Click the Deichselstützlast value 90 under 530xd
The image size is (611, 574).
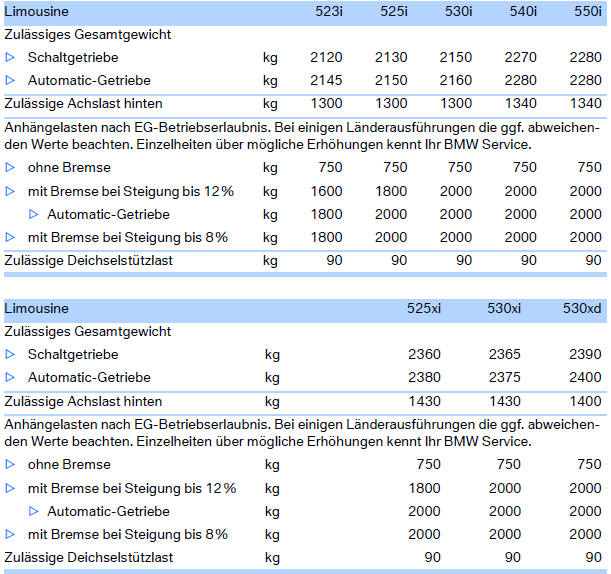tap(593, 558)
